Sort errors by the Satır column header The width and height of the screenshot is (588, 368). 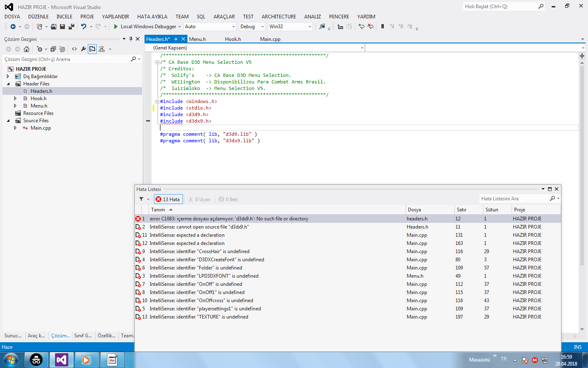click(x=469, y=210)
